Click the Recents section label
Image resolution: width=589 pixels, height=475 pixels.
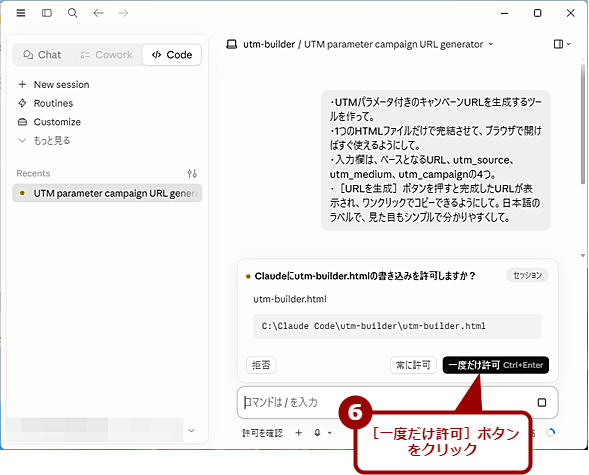pos(33,173)
